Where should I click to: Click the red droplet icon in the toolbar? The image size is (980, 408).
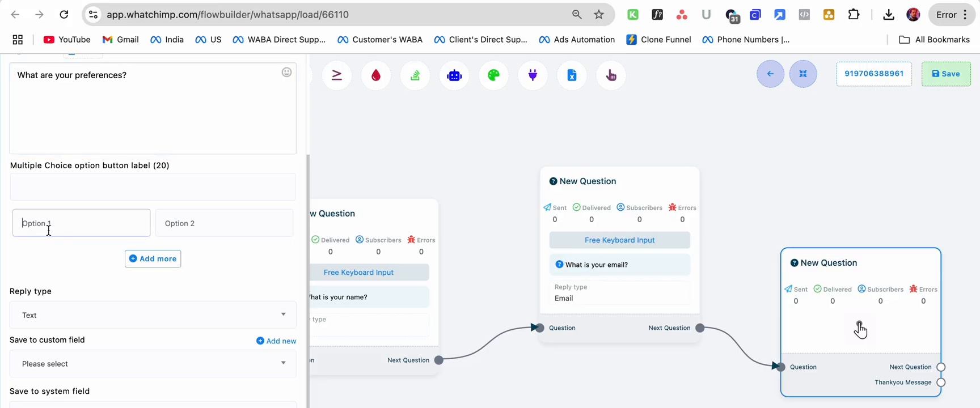coord(376,75)
